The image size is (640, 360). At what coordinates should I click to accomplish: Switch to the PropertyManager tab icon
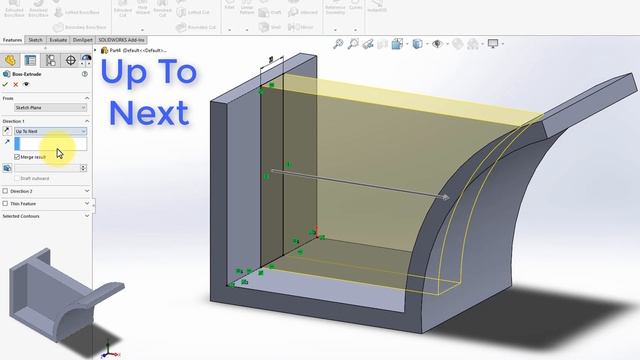30,60
